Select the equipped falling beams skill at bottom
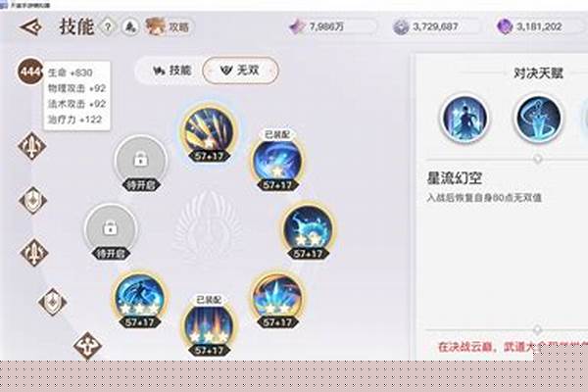 coord(209,327)
